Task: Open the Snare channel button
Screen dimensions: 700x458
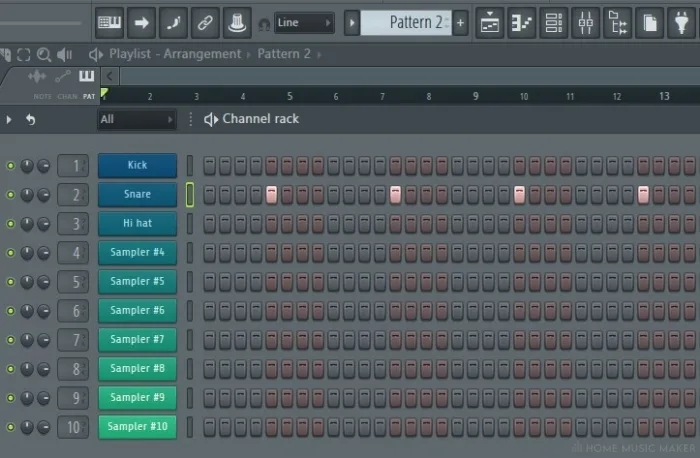Action: click(138, 194)
